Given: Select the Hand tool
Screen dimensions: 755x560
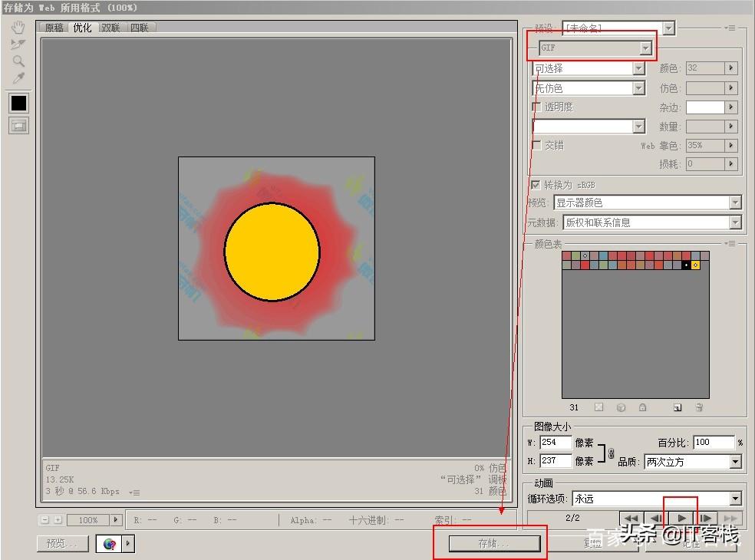Looking at the screenshot, I should pyautogui.click(x=18, y=28).
